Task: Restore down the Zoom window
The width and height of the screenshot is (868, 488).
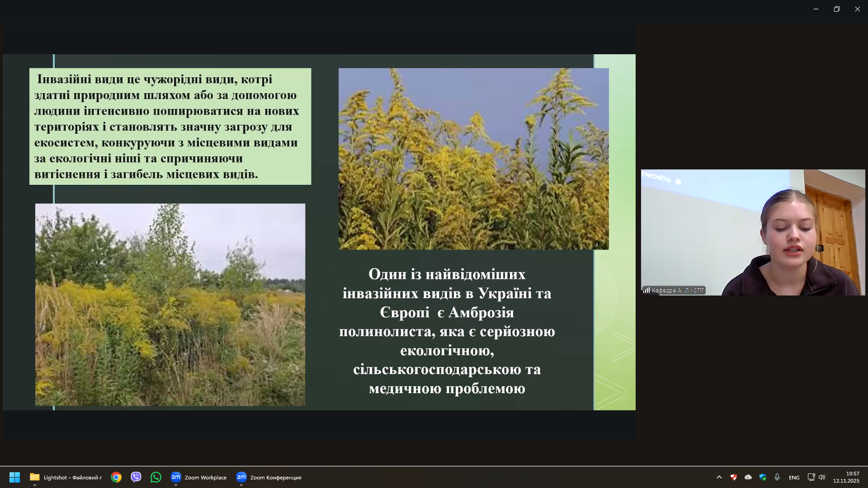Action: pyautogui.click(x=837, y=9)
